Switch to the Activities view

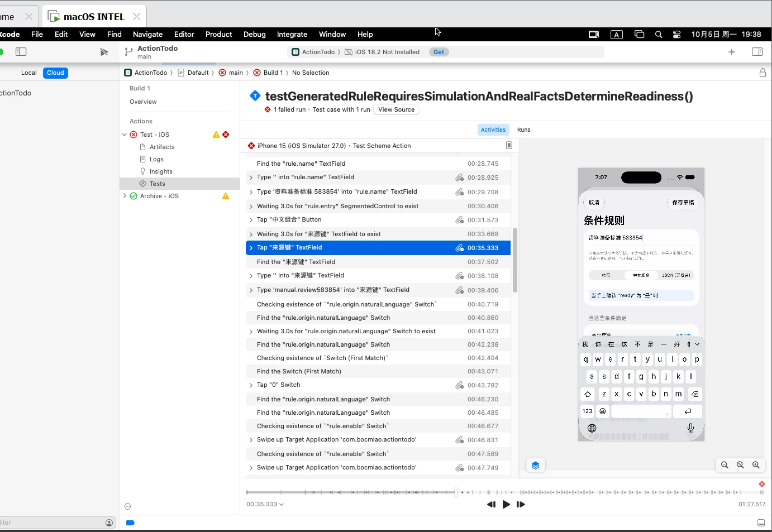point(493,130)
